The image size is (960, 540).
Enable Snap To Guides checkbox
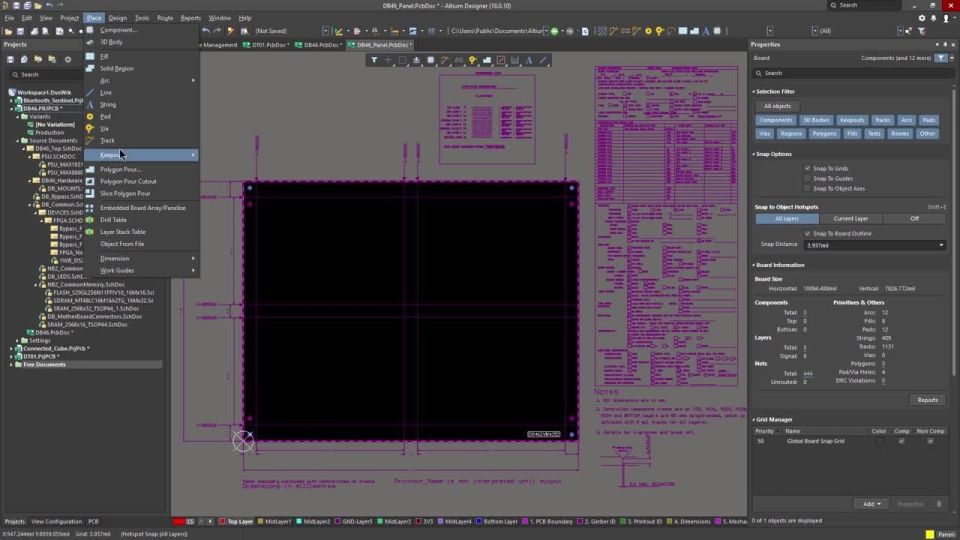coord(808,178)
